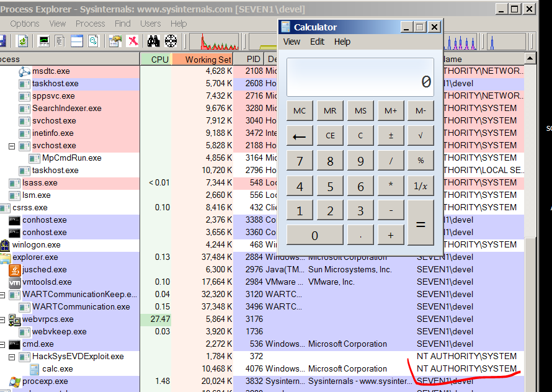552x392 pixels.
Task: Click the Show Lower Pane toolbar icon
Action: pos(76,42)
